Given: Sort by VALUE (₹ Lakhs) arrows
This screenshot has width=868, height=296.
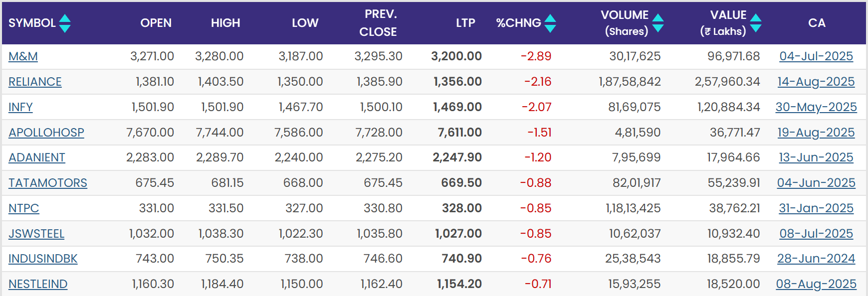Looking at the screenshot, I should pos(756,23).
